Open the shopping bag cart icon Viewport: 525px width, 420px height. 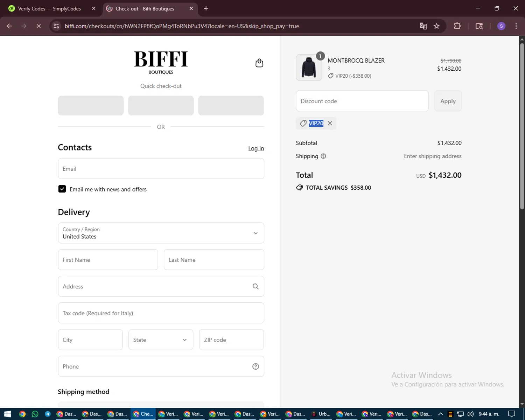(x=259, y=63)
